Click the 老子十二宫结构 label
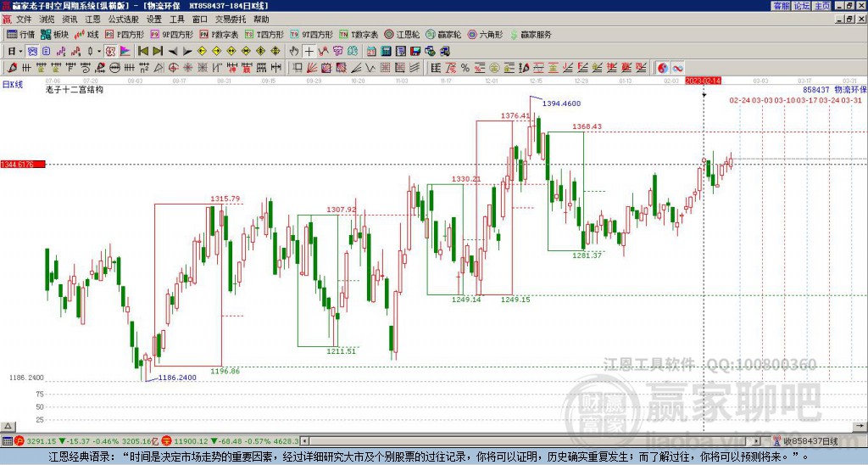Image resolution: width=868 pixels, height=465 pixels. pyautogui.click(x=75, y=90)
